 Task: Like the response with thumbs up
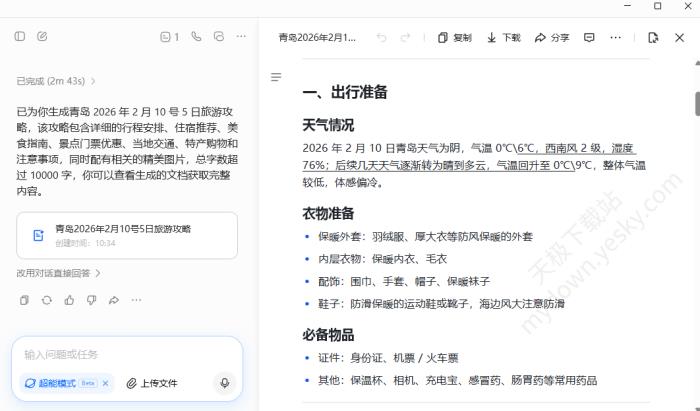tap(69, 300)
